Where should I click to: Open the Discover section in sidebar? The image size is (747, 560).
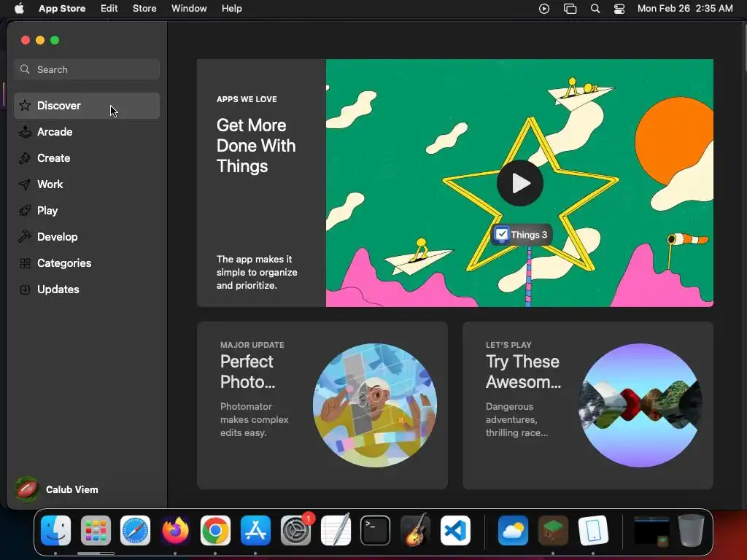(x=87, y=106)
